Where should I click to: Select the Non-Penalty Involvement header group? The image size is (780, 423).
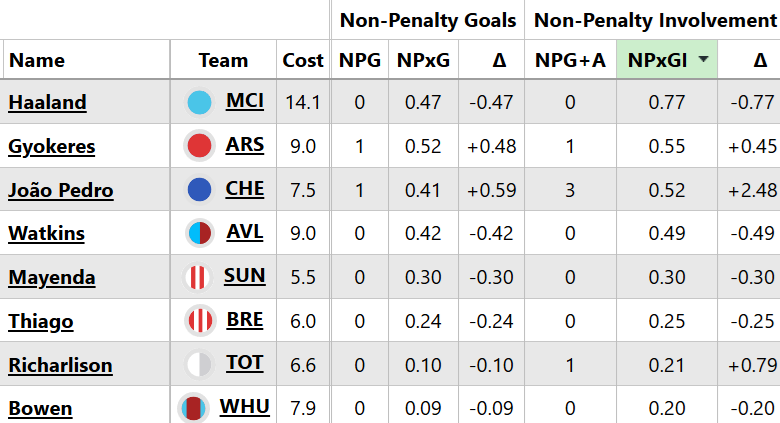click(655, 20)
